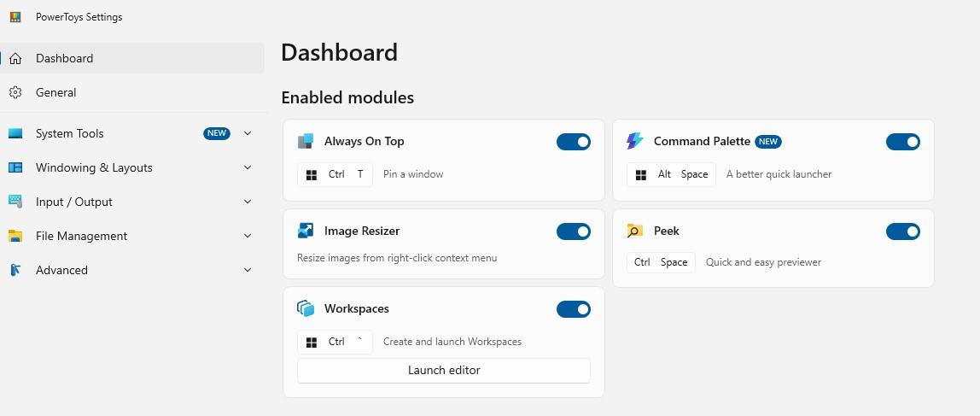980x416 pixels.
Task: Switch off the Image Resizer toggle
Action: pyautogui.click(x=573, y=231)
